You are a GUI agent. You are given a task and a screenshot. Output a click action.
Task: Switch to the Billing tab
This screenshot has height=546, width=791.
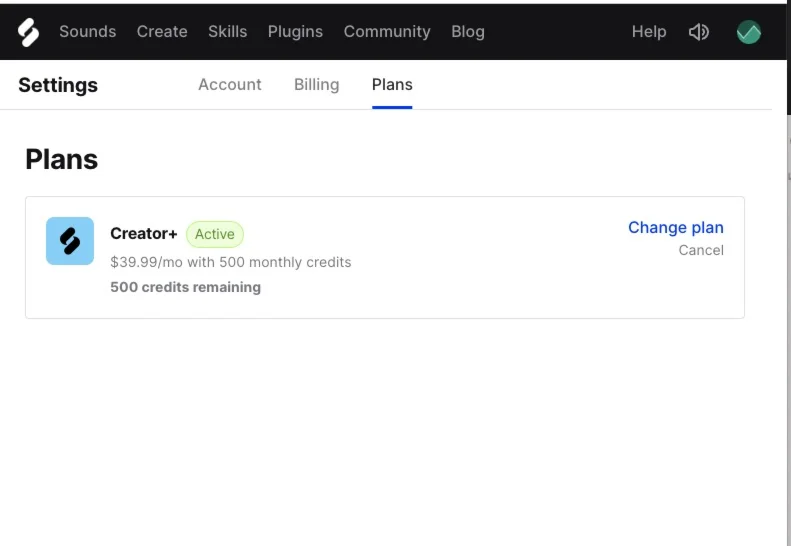click(316, 85)
